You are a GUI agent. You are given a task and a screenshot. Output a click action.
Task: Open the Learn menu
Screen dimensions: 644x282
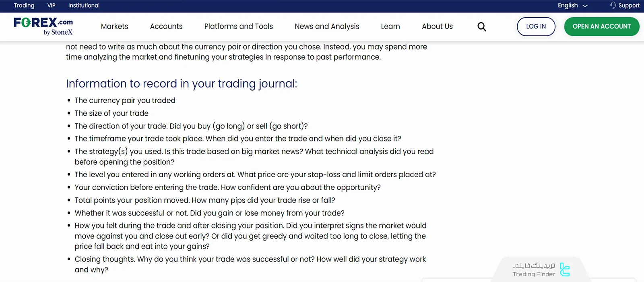390,27
